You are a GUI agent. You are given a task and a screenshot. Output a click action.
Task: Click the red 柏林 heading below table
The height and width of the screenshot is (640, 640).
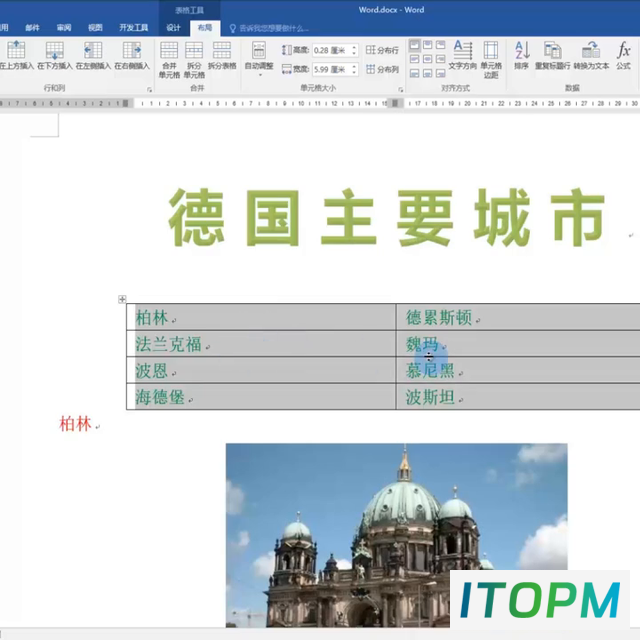(76, 424)
